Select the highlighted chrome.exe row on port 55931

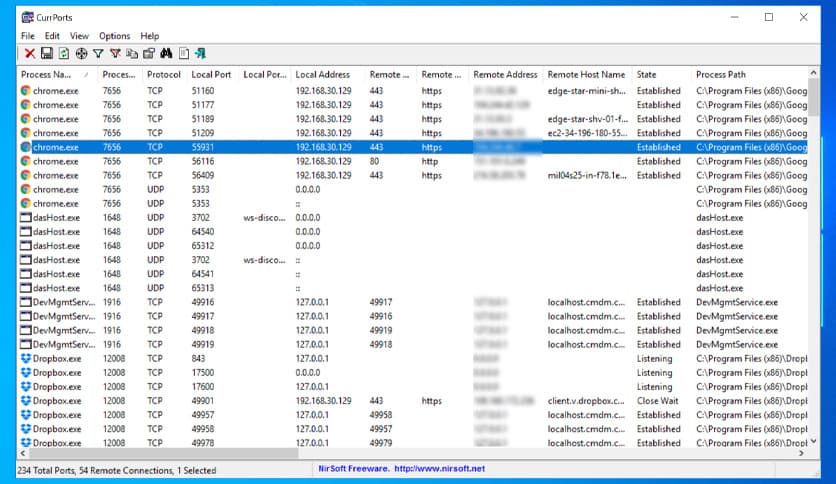413,147
